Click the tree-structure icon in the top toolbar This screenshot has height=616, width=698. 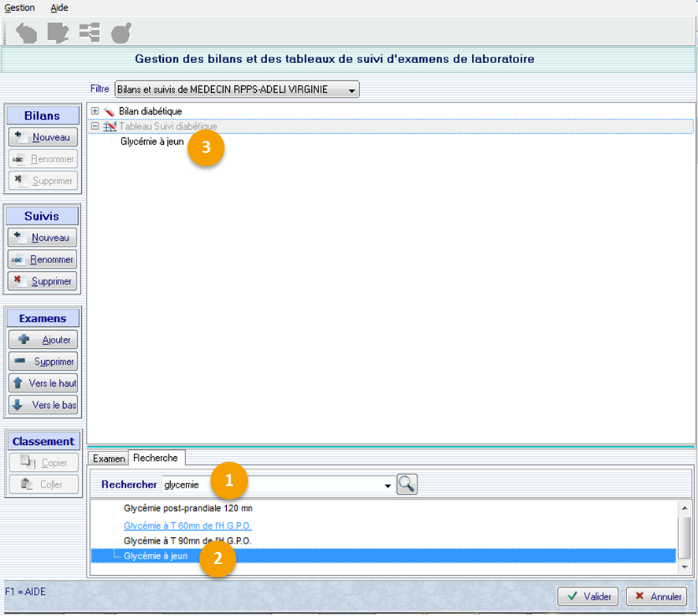click(89, 33)
